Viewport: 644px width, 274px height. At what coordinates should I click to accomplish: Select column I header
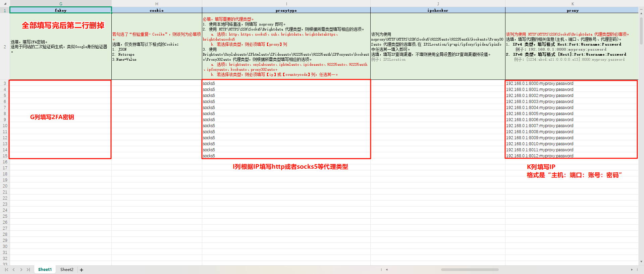[286, 4]
